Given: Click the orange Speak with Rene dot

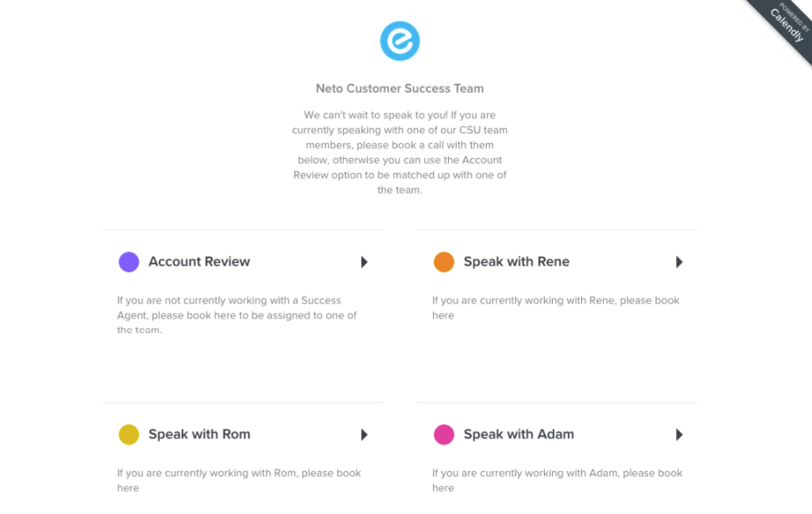Looking at the screenshot, I should (x=443, y=262).
